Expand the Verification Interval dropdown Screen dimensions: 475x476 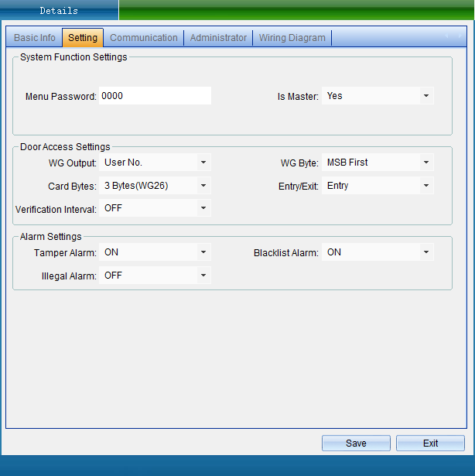pos(203,208)
